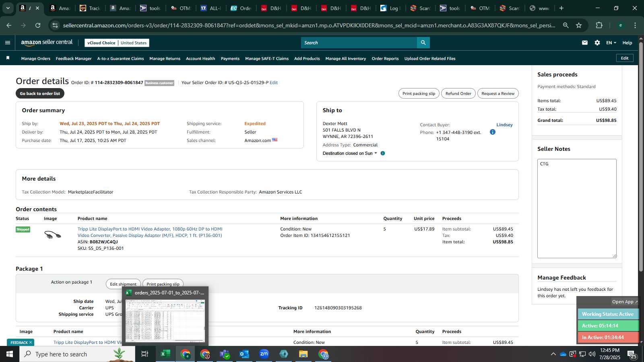Click the bookmark flag icon in nav bar
Viewport: 644px width, 362px height.
8,58
